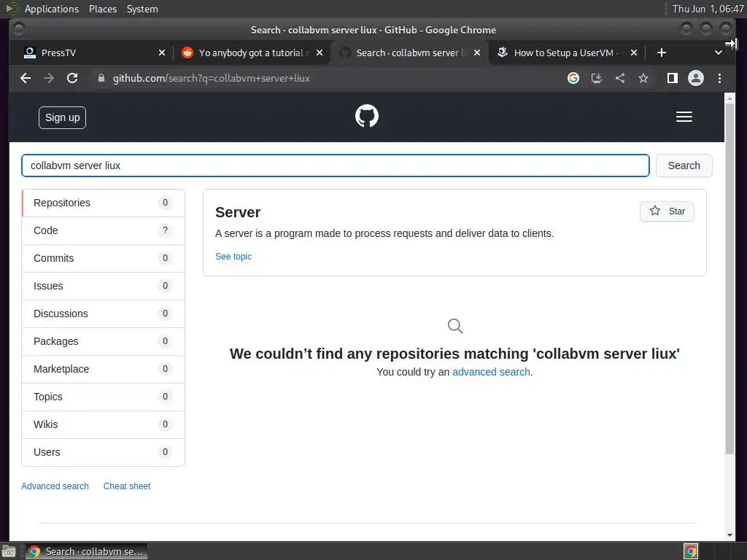This screenshot has height=560, width=747.
Task: Open a new browser tab
Action: 661,52
